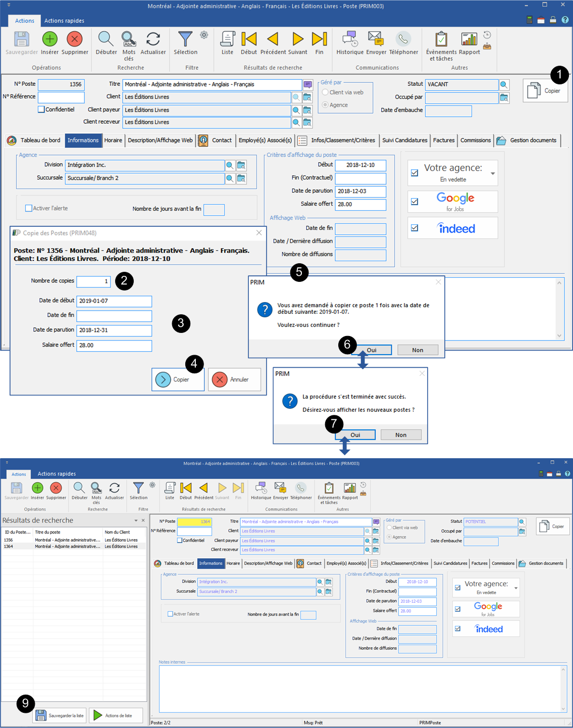Go to Début first record in top ribbon
This screenshot has height=728, width=573.
[x=249, y=39]
